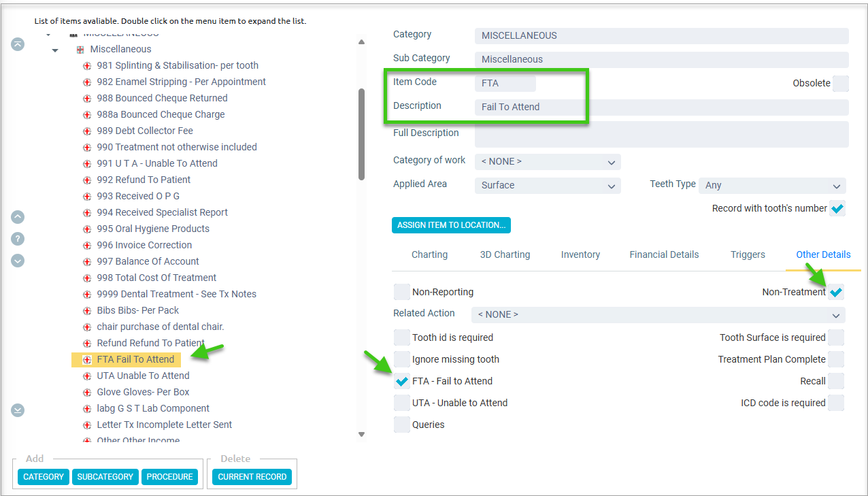This screenshot has height=496, width=868.
Task: Click the jump-to-bottom double chevron icon
Action: (18, 410)
